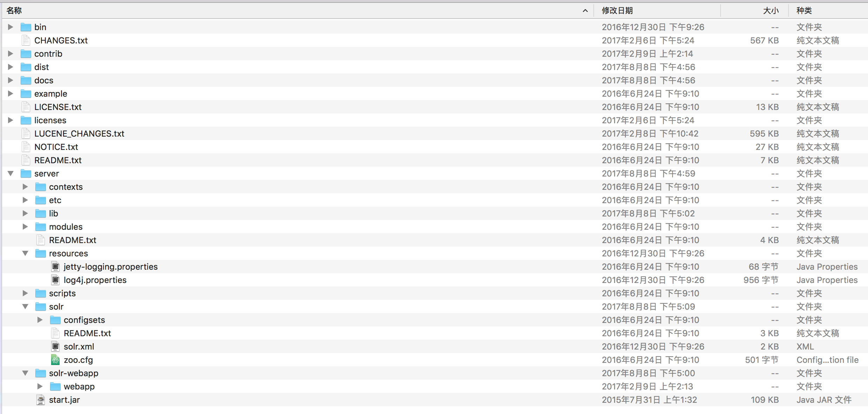Screen dimensions: 868x414
Task: Click the XML kind of solr.xml
Action: pyautogui.click(x=805, y=346)
